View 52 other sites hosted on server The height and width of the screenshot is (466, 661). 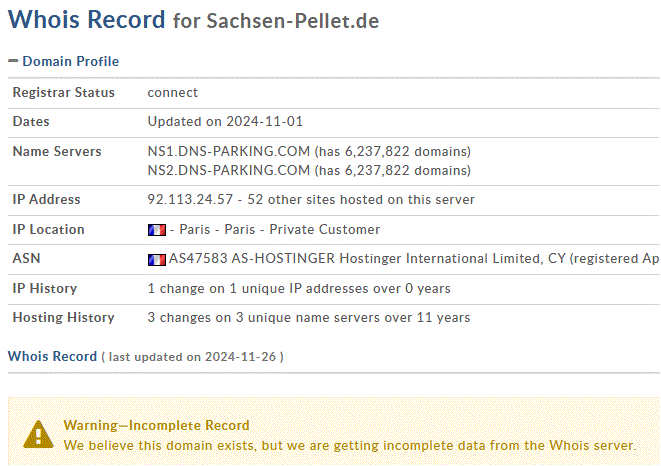point(361,199)
